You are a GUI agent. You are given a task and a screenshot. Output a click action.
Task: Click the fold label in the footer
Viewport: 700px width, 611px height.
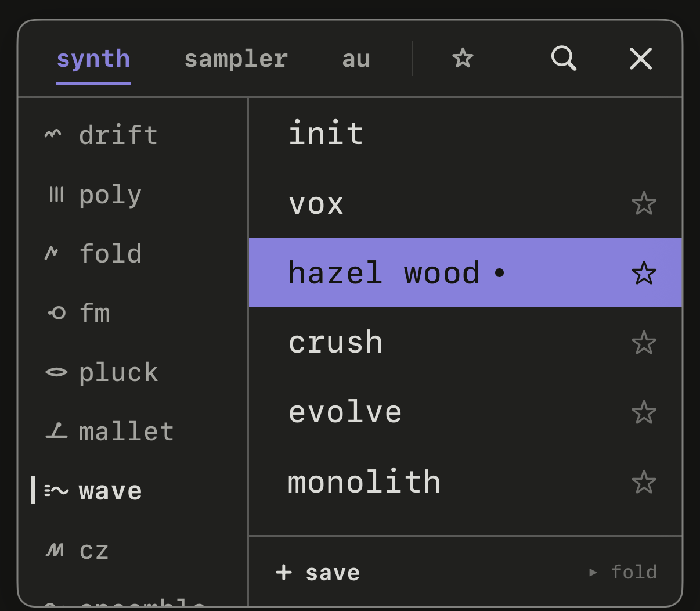tap(634, 572)
